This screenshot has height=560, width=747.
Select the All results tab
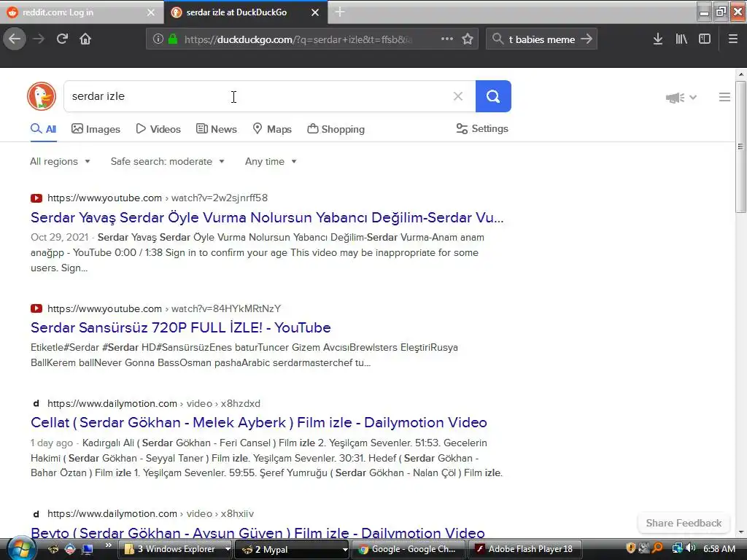pos(43,129)
